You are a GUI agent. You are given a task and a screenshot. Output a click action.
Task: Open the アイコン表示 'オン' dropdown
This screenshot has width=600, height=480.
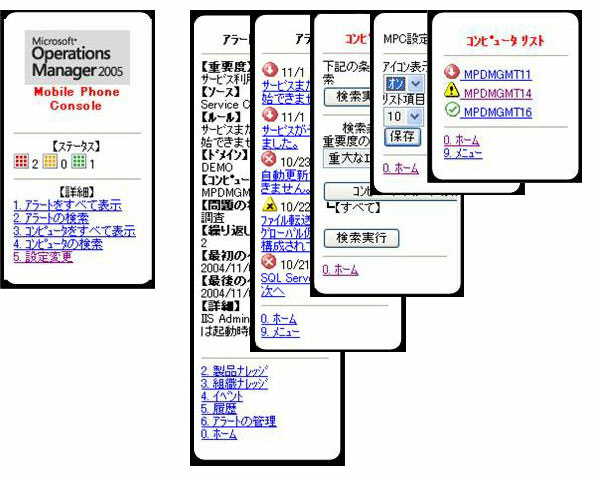(x=401, y=82)
